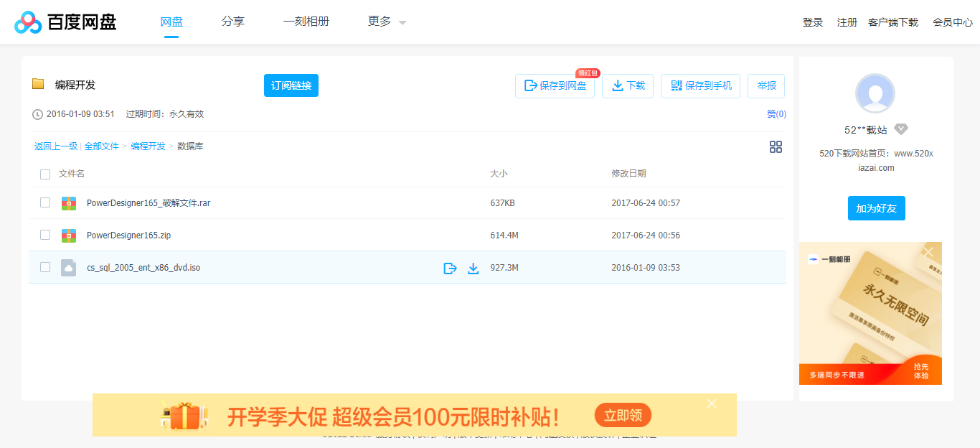Select all files via header checkbox
This screenshot has width=980, height=448.
click(x=45, y=174)
